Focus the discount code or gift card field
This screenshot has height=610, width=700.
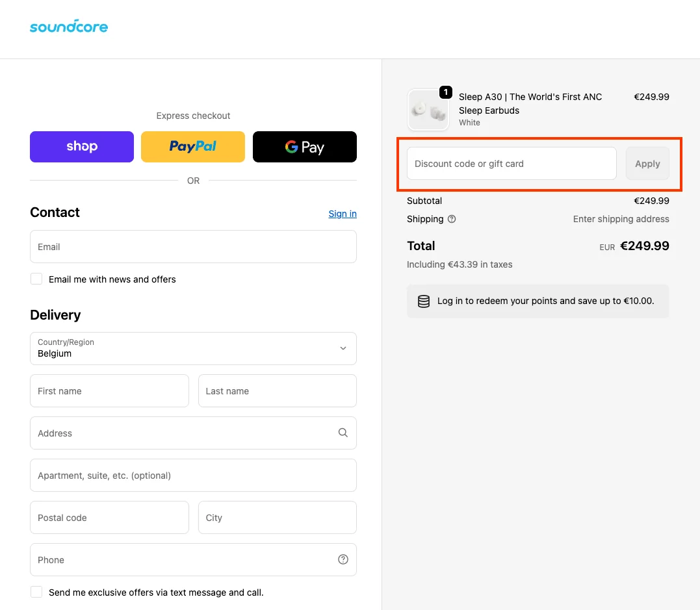point(511,164)
